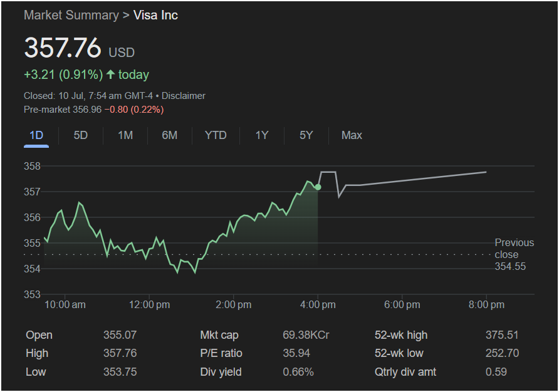
Task: Click the 353 price axis label
Action: point(32,295)
